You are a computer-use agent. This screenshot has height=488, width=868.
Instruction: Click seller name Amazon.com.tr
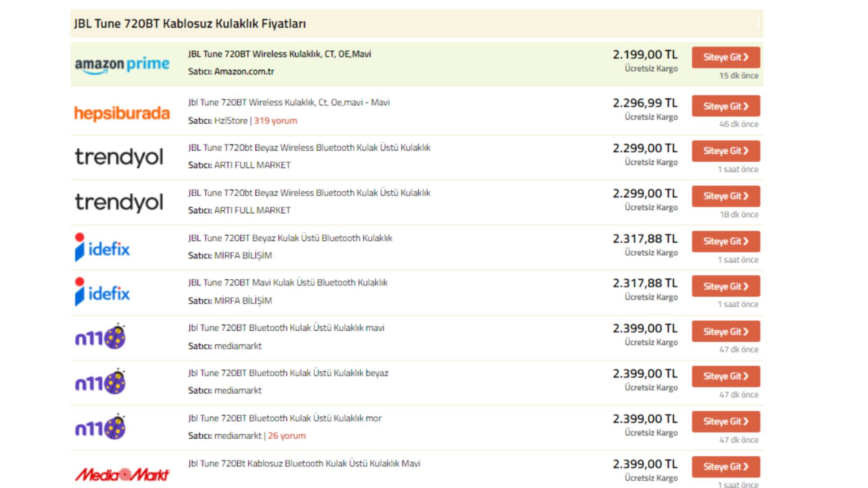[x=244, y=71]
